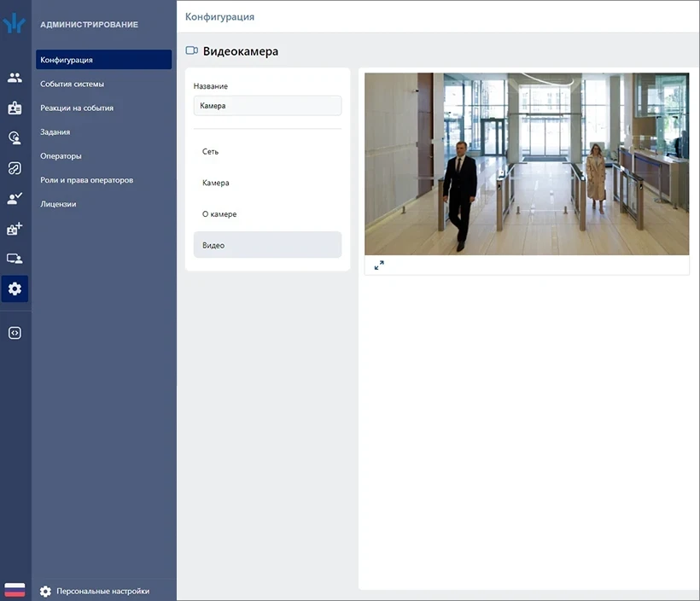Viewport: 700px width, 601px height.
Task: Open the Конфигурация menu item
Action: coord(103,60)
